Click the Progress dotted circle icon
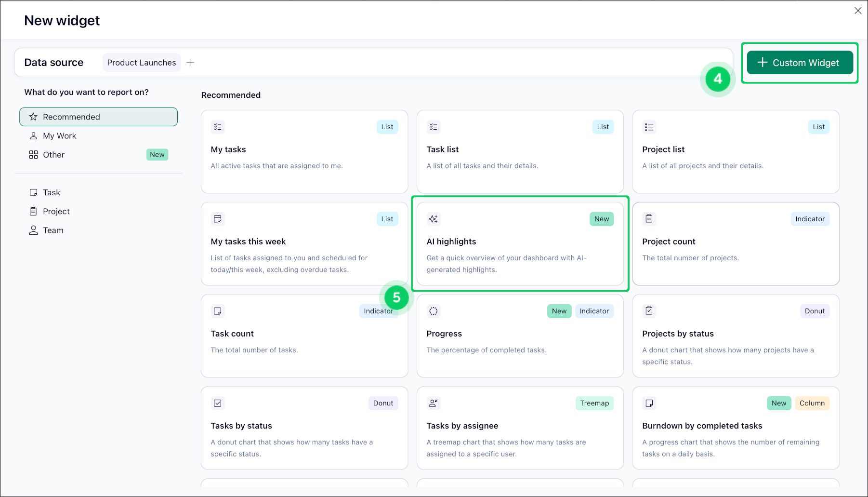This screenshot has width=868, height=497. (x=433, y=311)
